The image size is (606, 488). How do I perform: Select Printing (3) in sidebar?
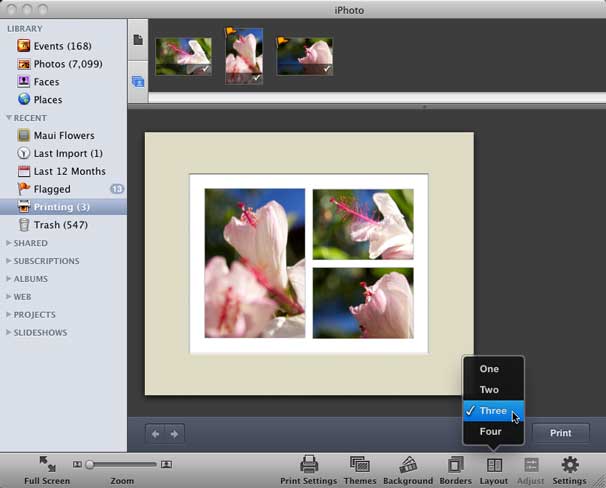[x=63, y=207]
